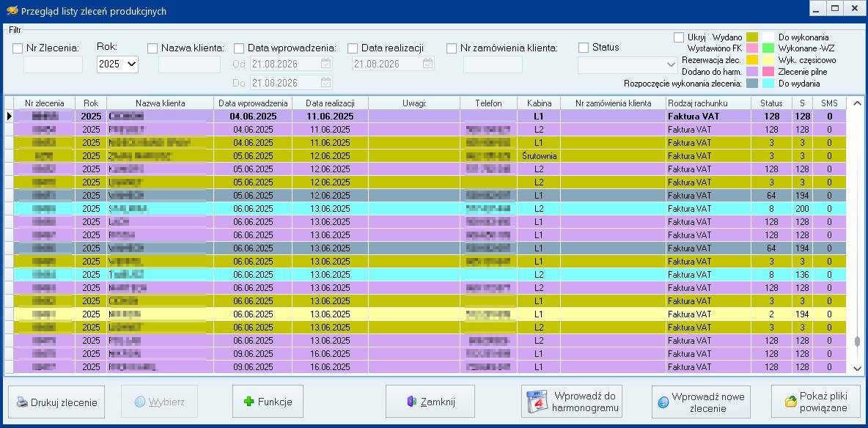Screen dimensions: 868x428
Task: Click blue arrow icon on Wprowadź nowe zlecenie
Action: (663, 402)
